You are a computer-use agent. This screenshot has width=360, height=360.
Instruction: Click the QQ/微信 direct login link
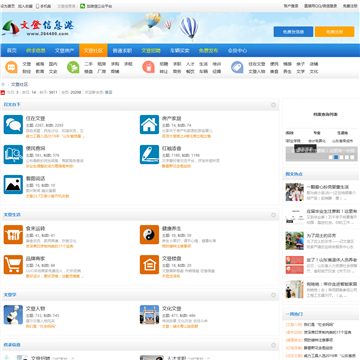320,6
